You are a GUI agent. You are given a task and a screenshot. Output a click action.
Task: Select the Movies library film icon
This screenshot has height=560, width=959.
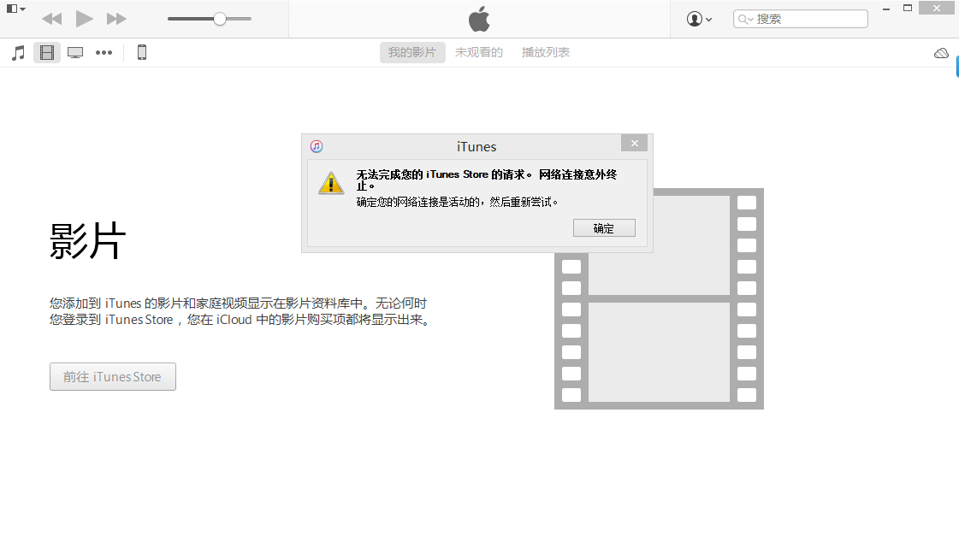(x=47, y=52)
